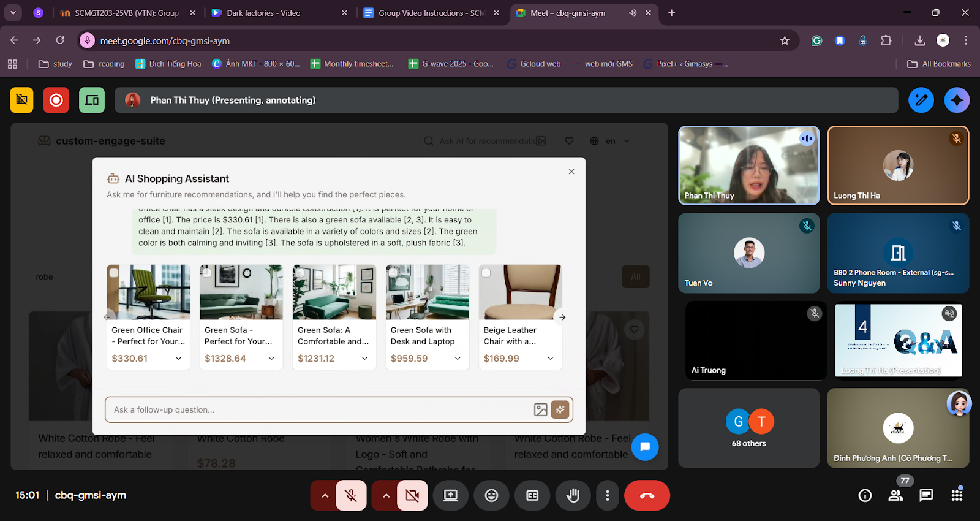Tick the Beige Leather Chair checkbox
This screenshot has width=980, height=521.
[x=486, y=273]
